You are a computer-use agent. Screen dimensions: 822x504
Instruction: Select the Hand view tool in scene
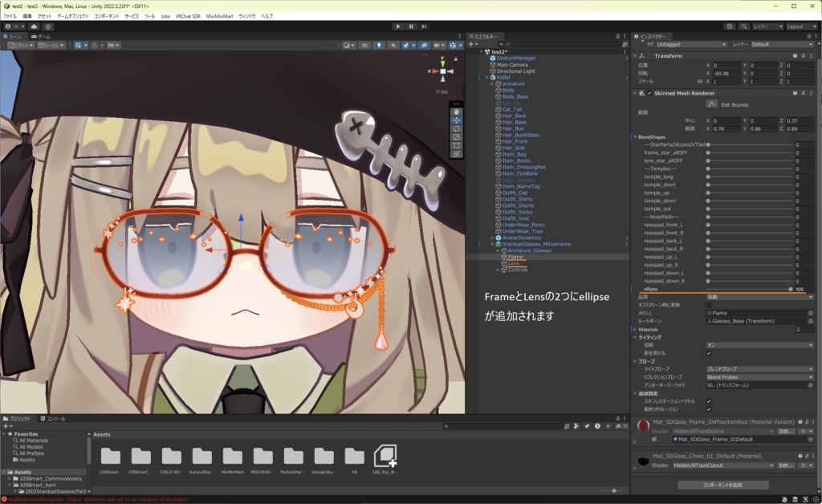[x=457, y=112]
